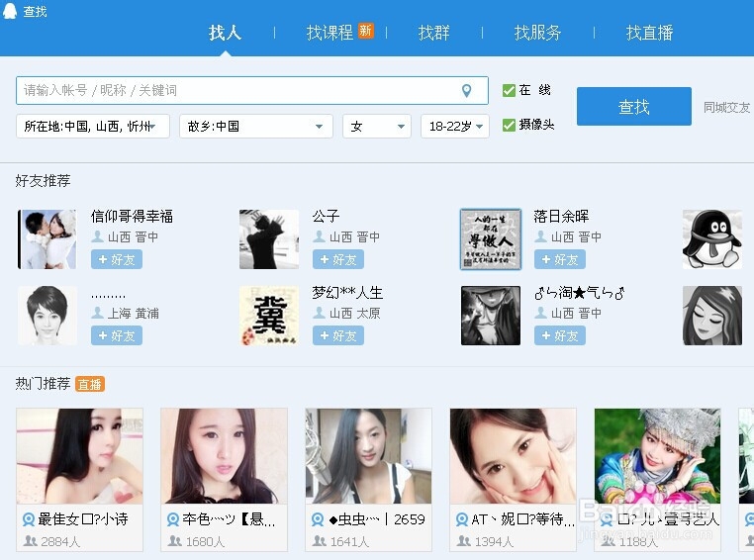Open avatar of 信仰哥得幸福
This screenshot has width=754, height=560.
tap(47, 238)
